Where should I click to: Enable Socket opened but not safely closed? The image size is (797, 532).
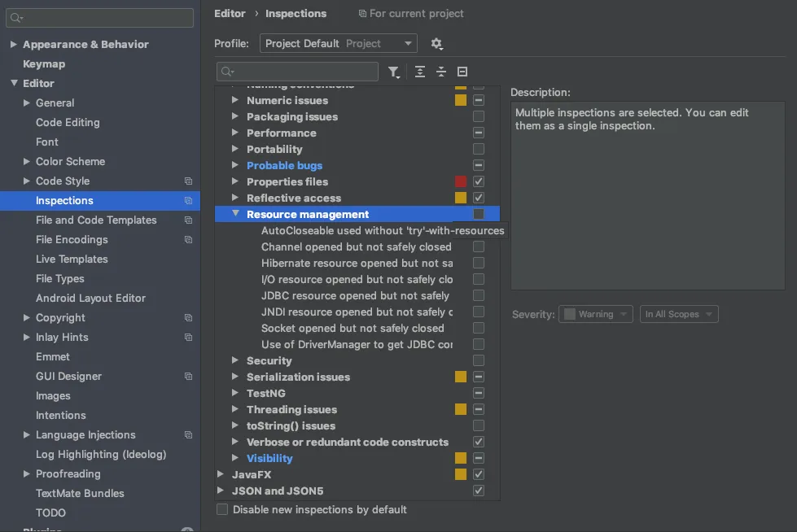479,329
